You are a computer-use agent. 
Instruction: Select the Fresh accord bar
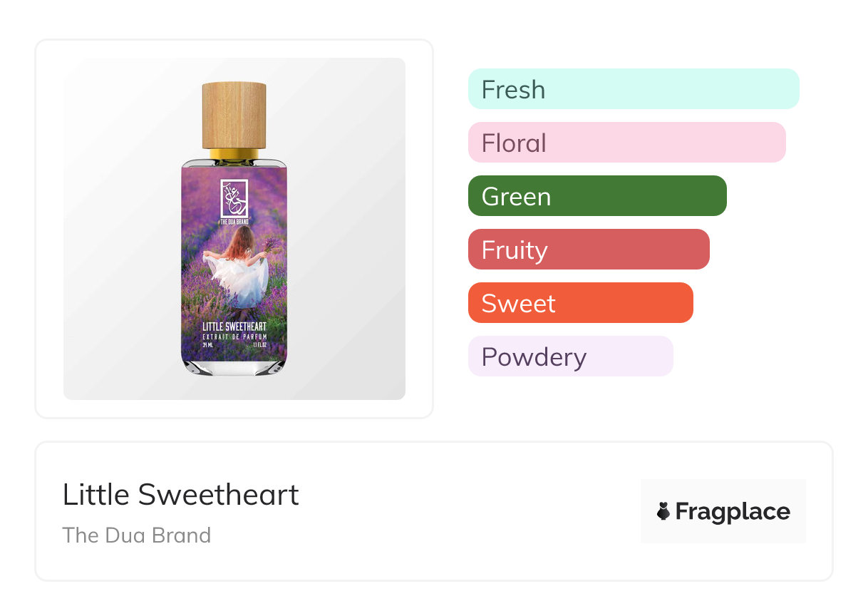point(633,89)
